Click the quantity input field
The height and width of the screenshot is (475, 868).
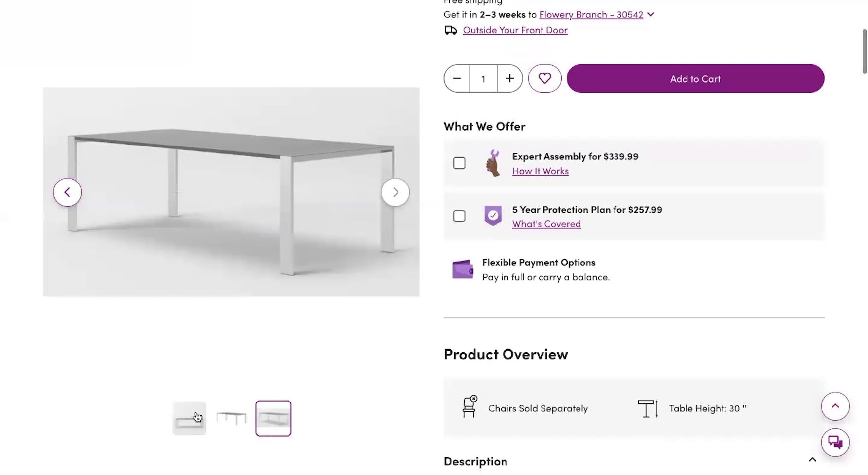coord(483,78)
